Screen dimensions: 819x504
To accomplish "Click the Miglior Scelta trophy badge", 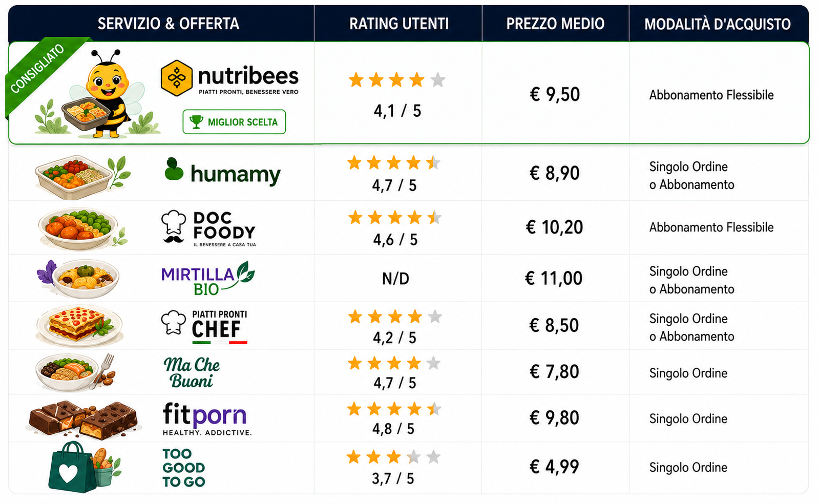I will (x=234, y=122).
